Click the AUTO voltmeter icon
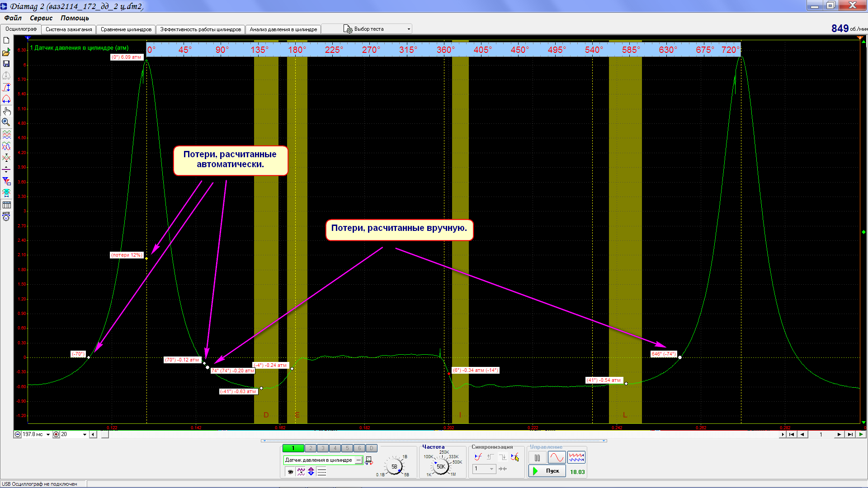 pos(6,216)
